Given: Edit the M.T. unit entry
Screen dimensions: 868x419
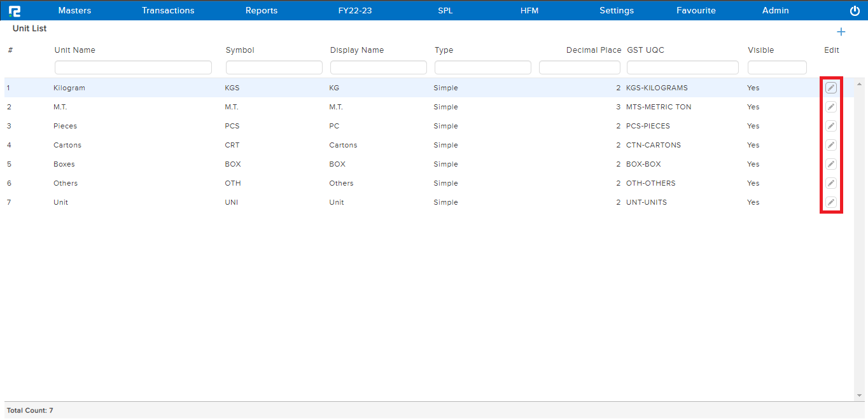Looking at the screenshot, I should point(830,107).
